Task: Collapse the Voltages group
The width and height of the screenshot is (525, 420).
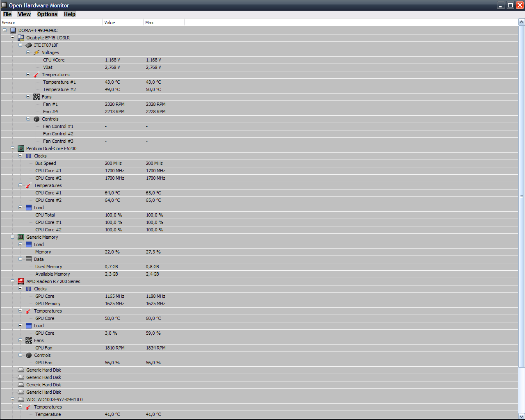Action: (x=28, y=52)
